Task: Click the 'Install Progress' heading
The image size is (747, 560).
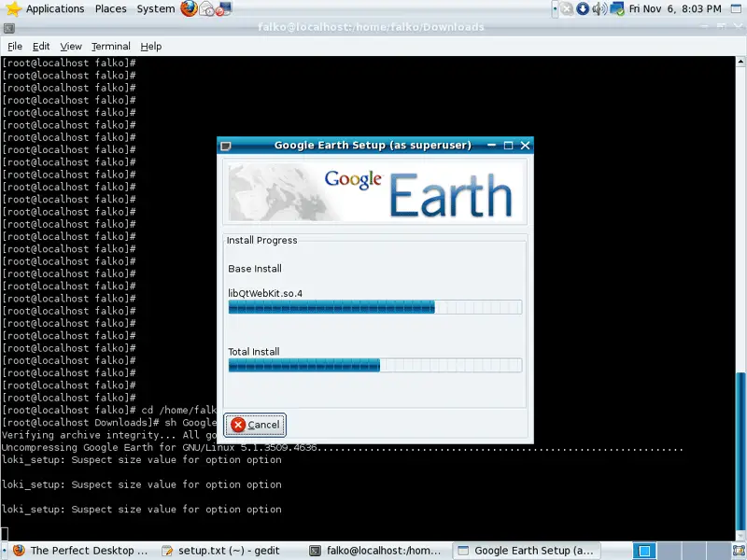Action: [262, 241]
